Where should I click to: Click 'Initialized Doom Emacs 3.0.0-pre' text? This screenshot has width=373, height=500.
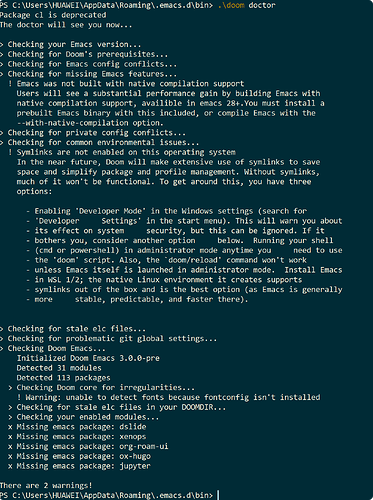(88, 358)
